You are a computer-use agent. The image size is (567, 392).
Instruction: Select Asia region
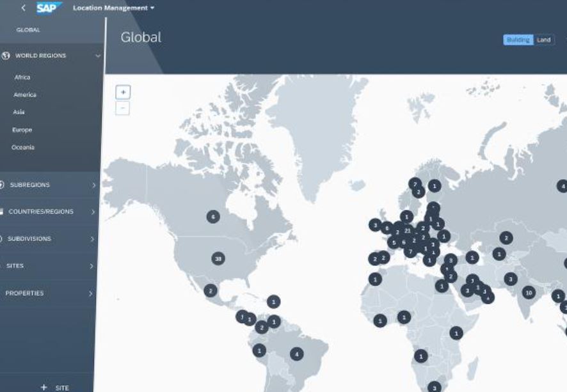(19, 112)
